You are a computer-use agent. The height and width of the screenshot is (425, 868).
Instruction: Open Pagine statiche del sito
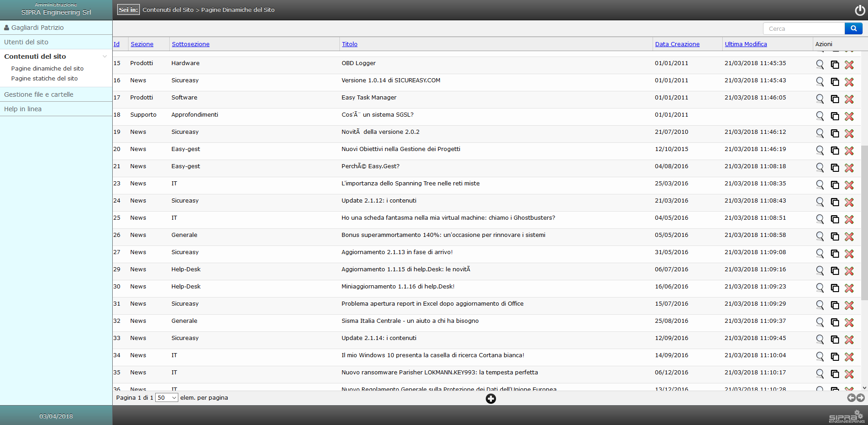[x=44, y=78]
